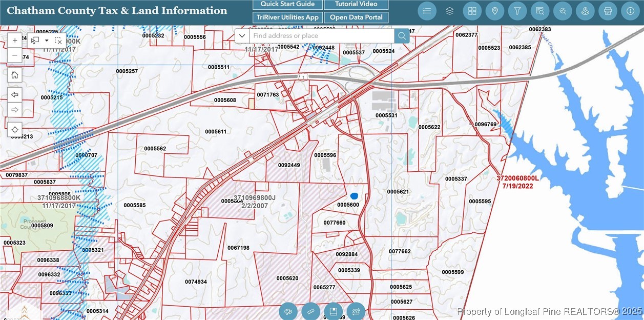Open the bookmarks widget
Viewport: 644px width, 320px height.
click(x=334, y=311)
